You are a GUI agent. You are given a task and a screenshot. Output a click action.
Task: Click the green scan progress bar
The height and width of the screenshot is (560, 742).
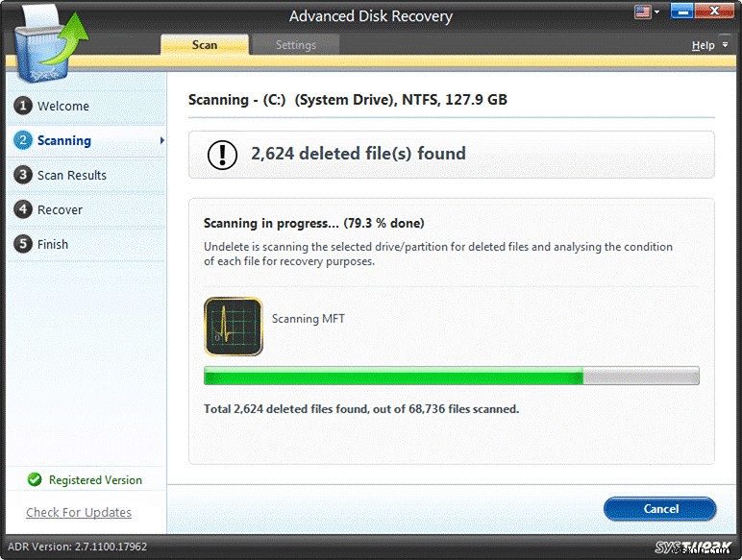click(452, 376)
